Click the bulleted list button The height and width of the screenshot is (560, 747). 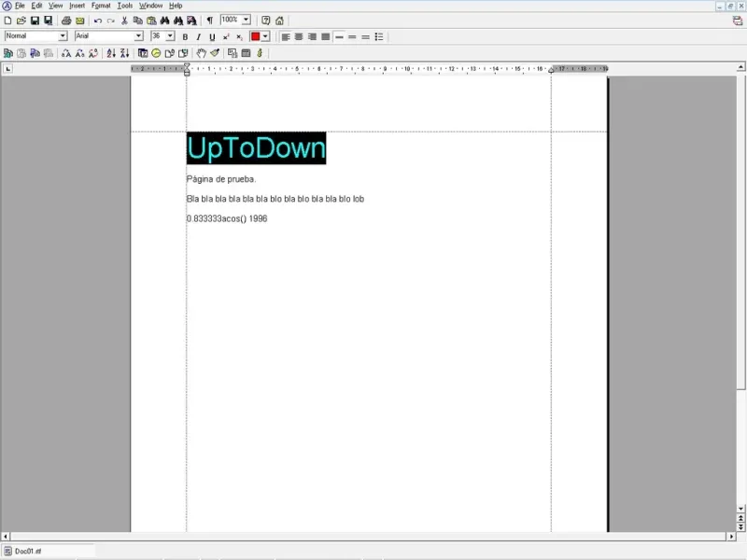click(x=379, y=36)
